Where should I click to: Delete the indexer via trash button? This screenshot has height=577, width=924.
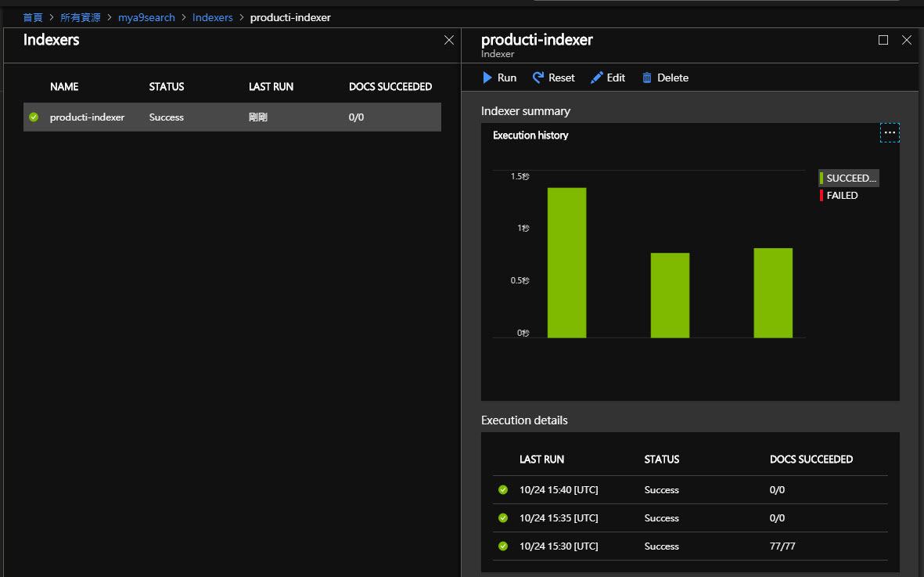pyautogui.click(x=665, y=78)
